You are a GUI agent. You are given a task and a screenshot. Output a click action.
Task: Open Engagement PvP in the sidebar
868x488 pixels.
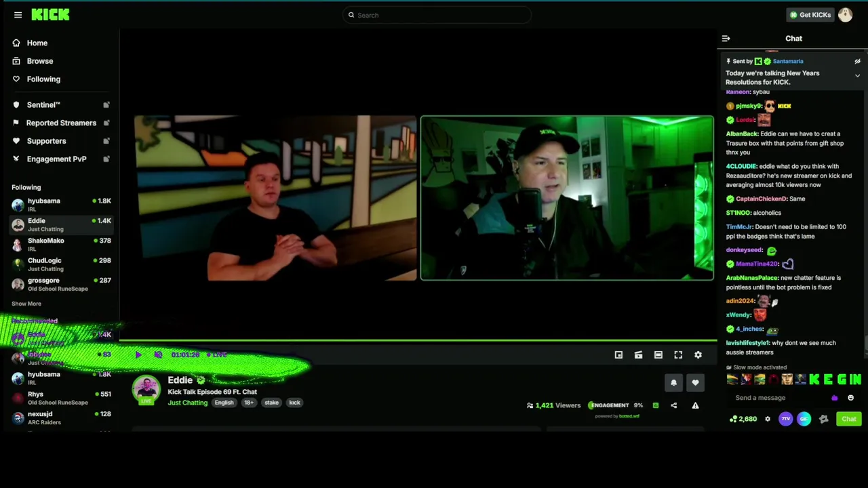click(56, 159)
